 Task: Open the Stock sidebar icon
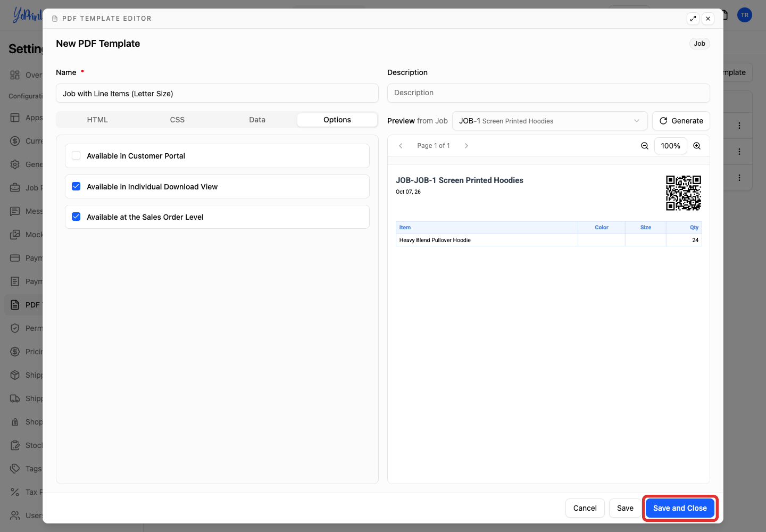point(15,445)
